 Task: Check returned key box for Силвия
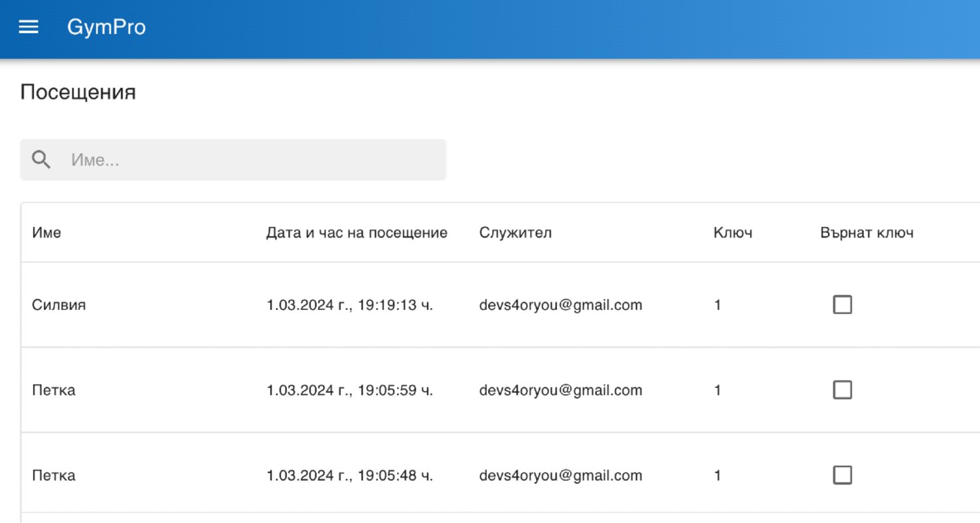842,305
